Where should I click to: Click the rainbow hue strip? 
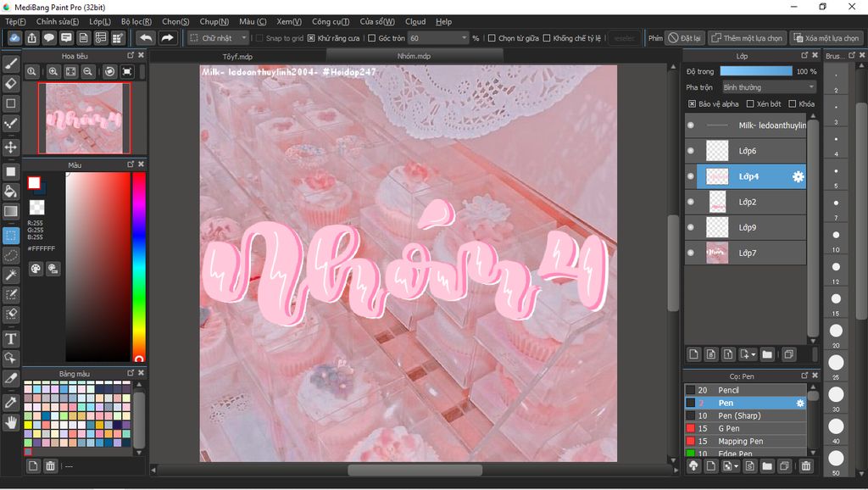[x=138, y=266]
